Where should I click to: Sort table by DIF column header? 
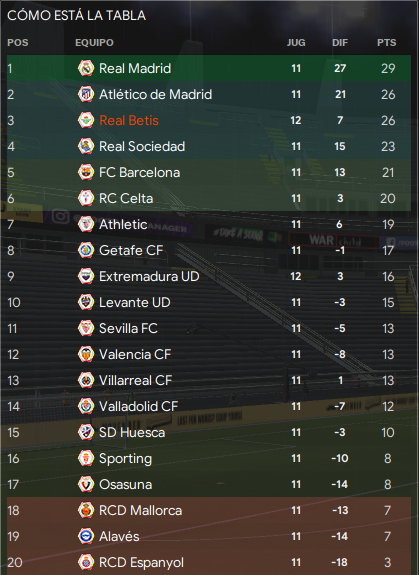(340, 43)
